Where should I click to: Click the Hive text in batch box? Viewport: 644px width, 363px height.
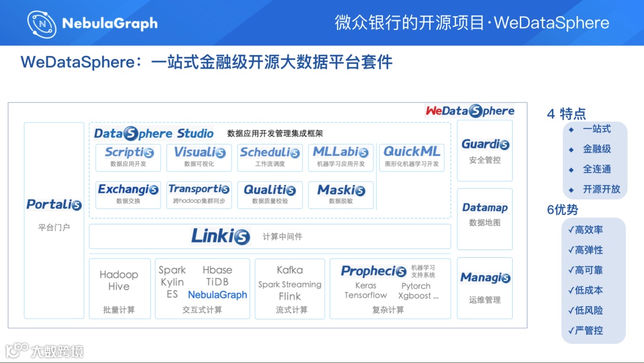pyautogui.click(x=119, y=287)
